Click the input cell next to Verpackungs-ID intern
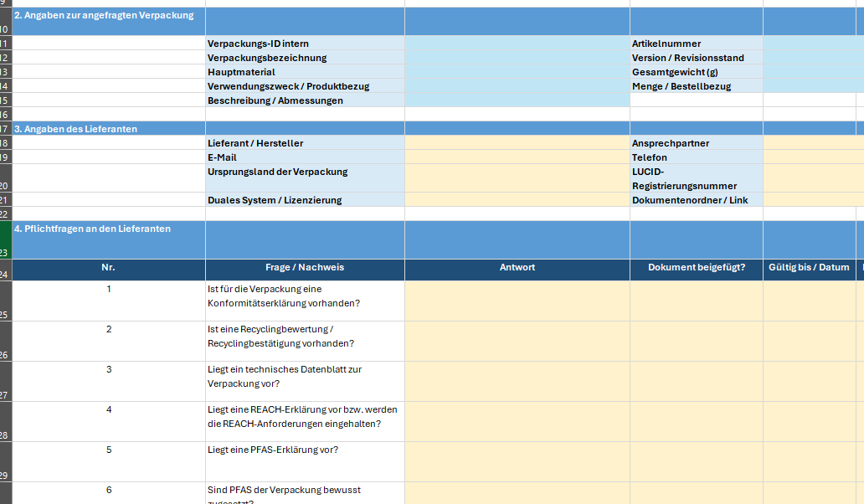The width and height of the screenshot is (864, 504). click(x=517, y=44)
